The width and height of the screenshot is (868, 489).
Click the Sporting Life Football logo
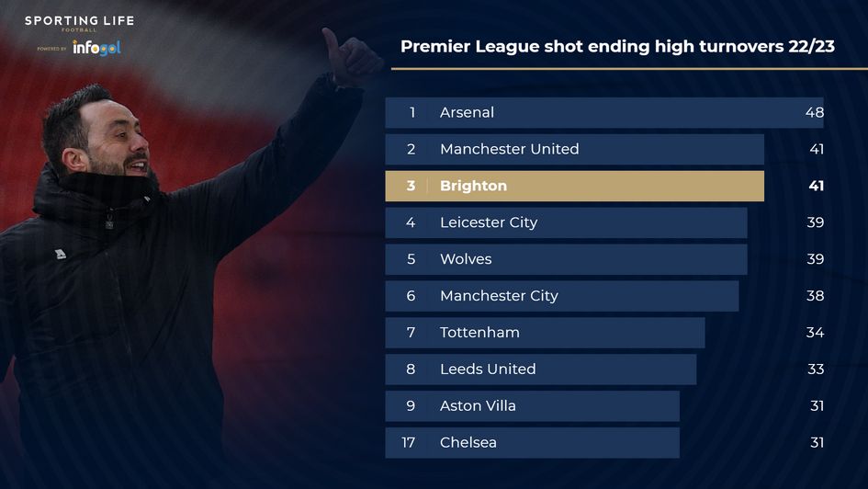click(79, 23)
